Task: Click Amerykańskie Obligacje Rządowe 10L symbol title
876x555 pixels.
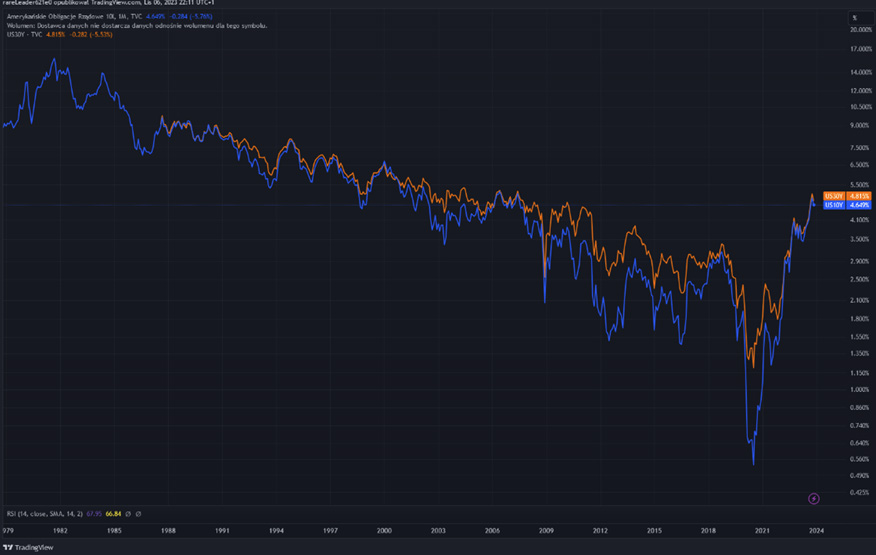Action: (x=62, y=16)
